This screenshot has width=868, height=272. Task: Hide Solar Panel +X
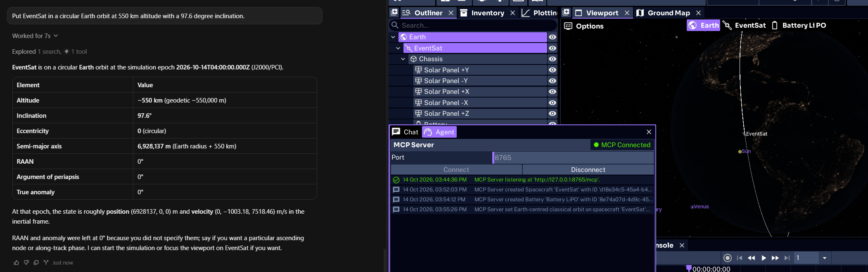[553, 92]
